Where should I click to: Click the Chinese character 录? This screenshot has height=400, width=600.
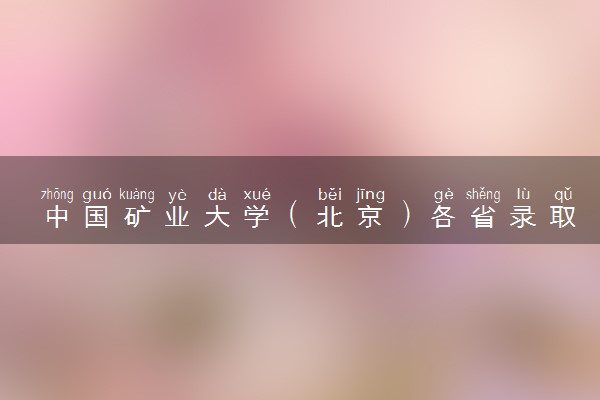[523, 217]
